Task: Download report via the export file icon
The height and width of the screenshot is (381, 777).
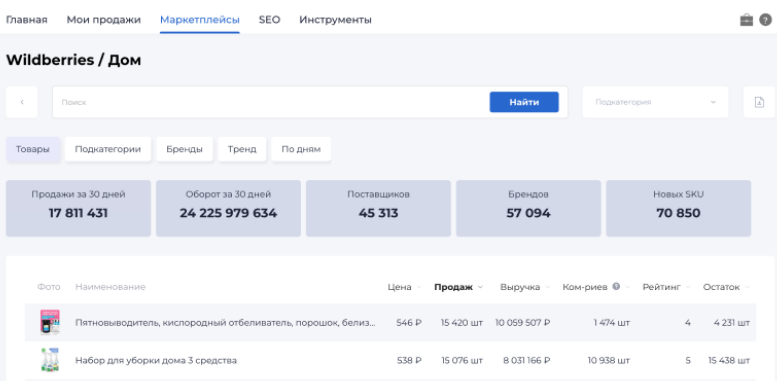Action: (759, 102)
